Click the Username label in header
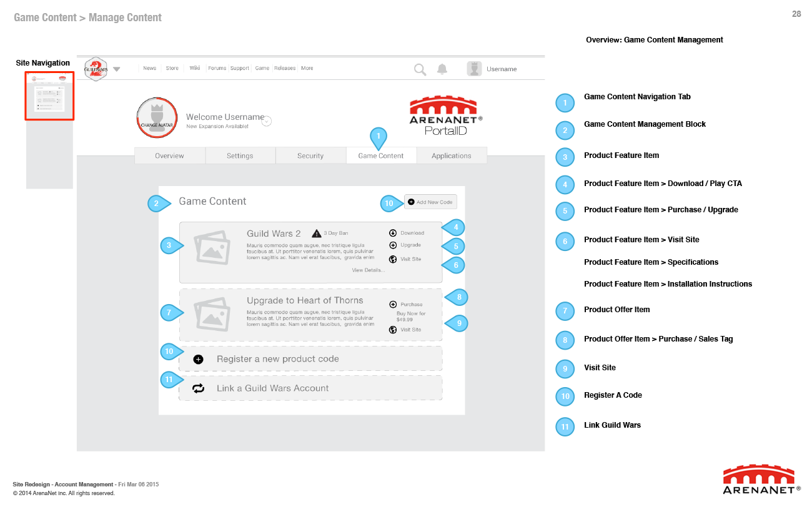This screenshot has width=812, height=507. (502, 69)
